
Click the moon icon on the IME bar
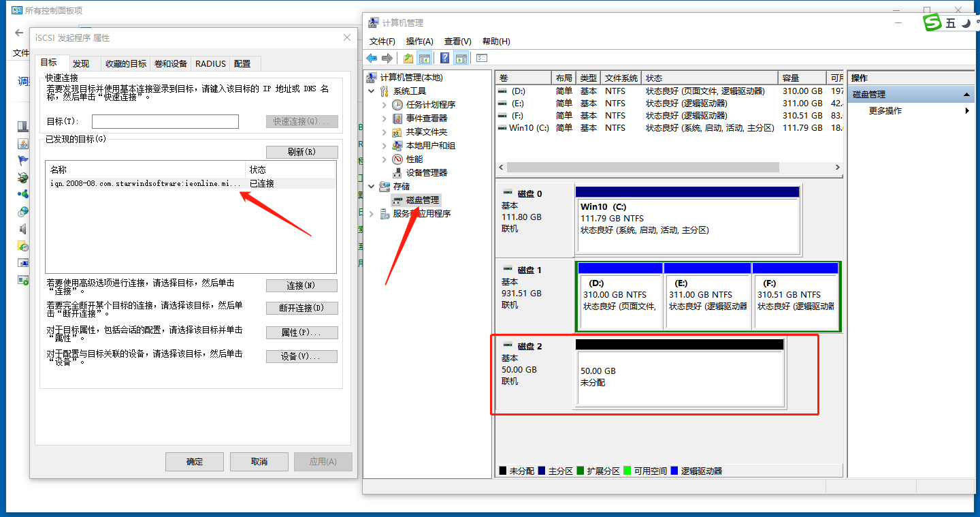pos(967,23)
